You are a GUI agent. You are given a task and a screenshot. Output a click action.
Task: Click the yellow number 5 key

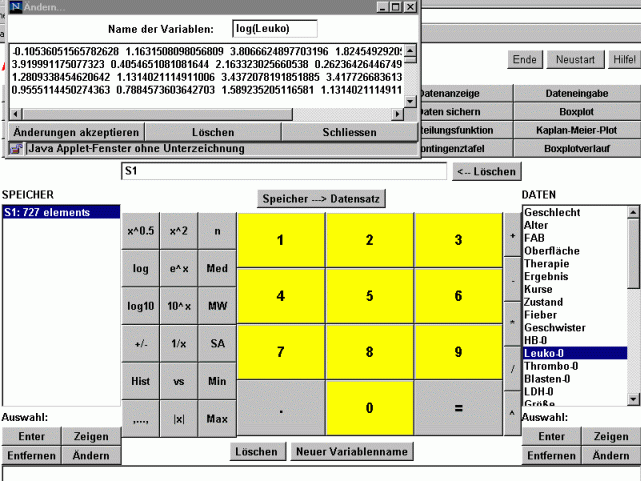coord(370,296)
